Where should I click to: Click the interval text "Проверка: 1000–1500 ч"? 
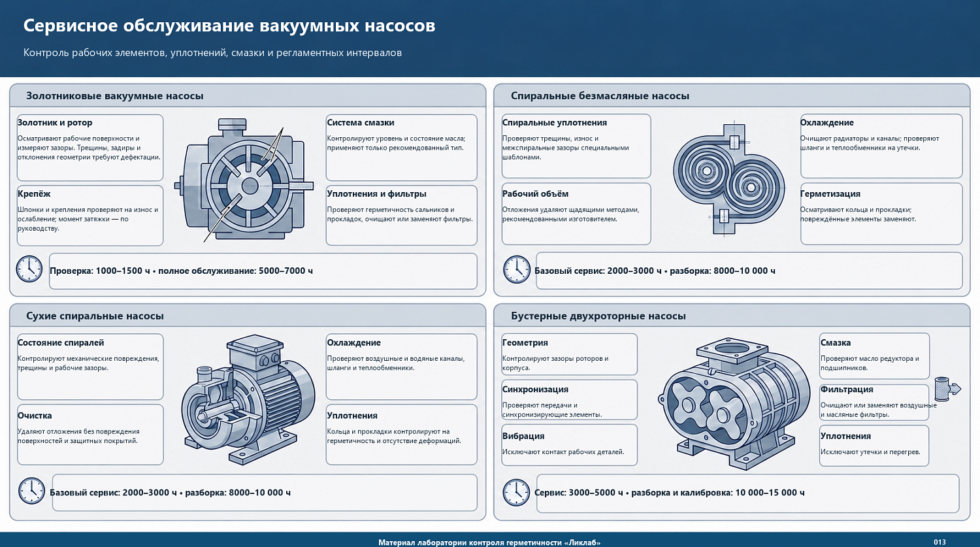click(101, 271)
